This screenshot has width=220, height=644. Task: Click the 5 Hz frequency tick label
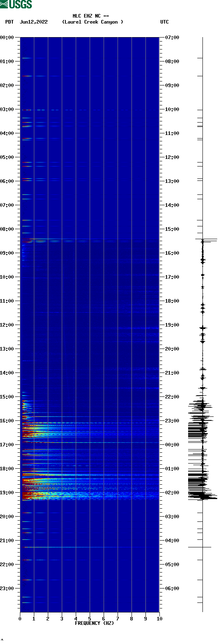pyautogui.click(x=90, y=619)
